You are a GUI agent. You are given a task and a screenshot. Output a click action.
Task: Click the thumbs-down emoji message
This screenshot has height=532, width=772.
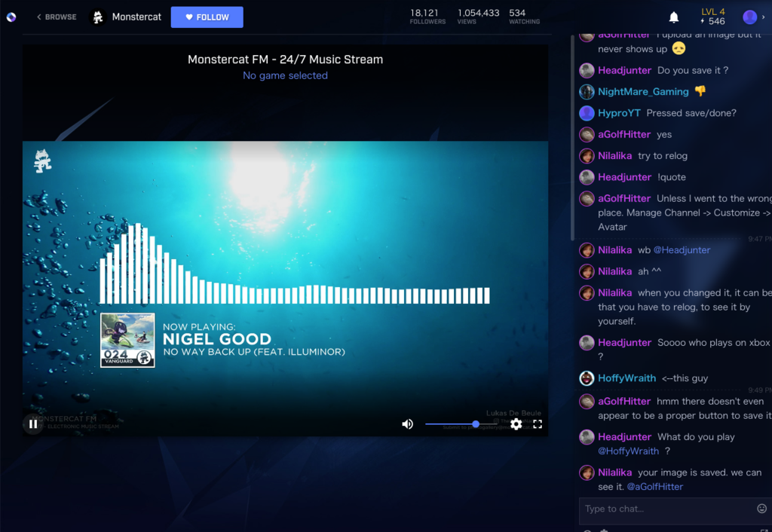(x=700, y=91)
